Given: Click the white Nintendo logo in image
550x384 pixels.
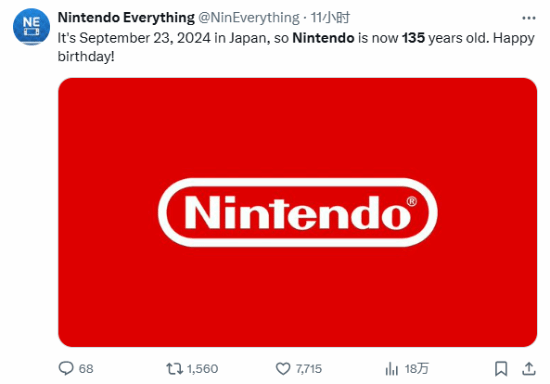Looking at the screenshot, I should [x=297, y=213].
